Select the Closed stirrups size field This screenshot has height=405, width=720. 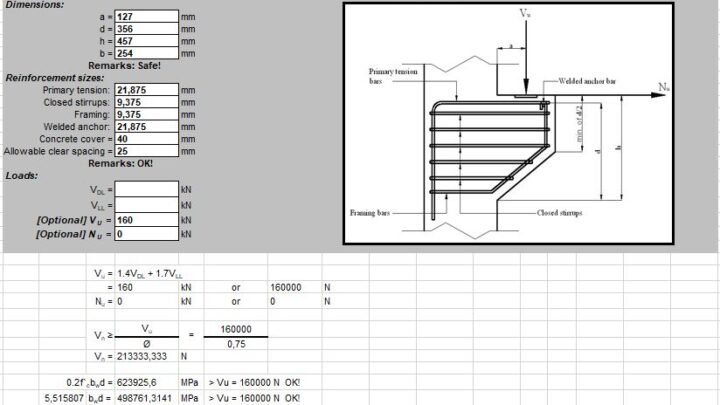point(146,102)
